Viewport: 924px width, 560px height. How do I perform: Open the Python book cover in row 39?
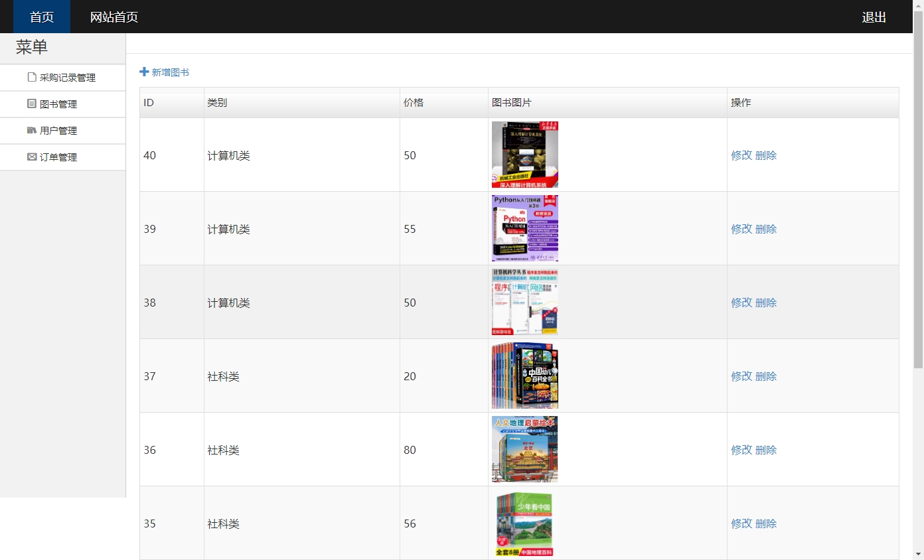point(525,228)
